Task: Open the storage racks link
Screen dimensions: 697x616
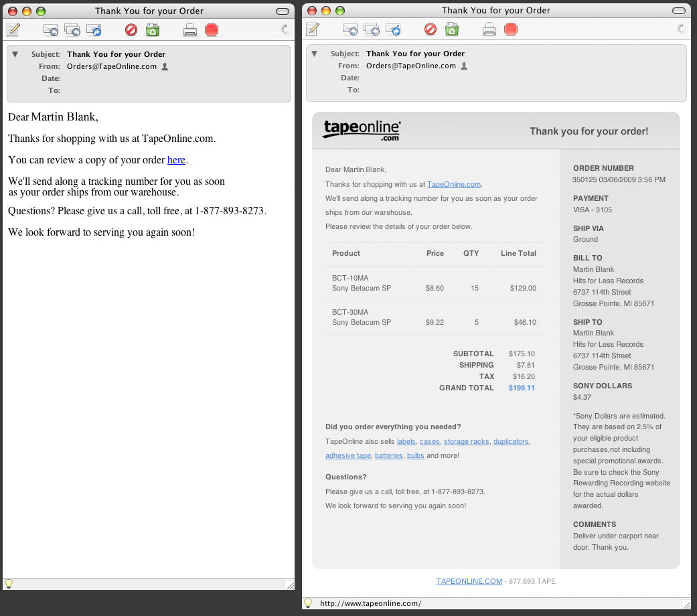Action: click(x=466, y=442)
